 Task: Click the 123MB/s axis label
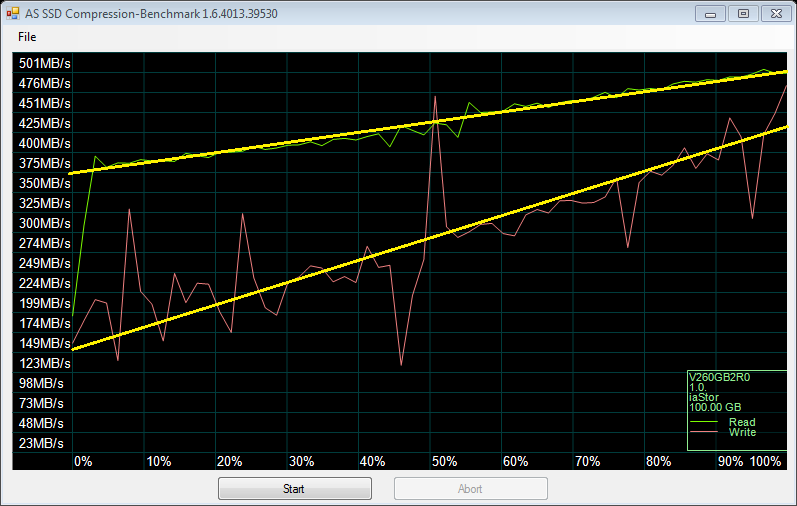tap(45, 363)
